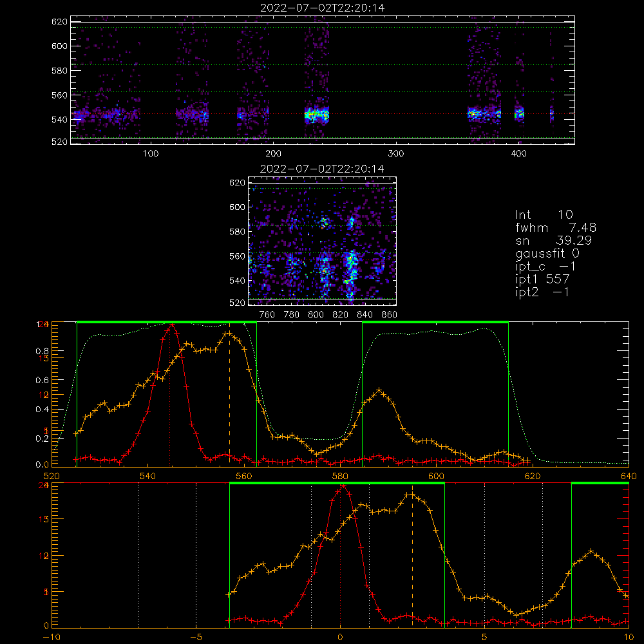Select the 'Int 10' parameter readout
The width and height of the screenshot is (644, 644).
pyautogui.click(x=544, y=215)
